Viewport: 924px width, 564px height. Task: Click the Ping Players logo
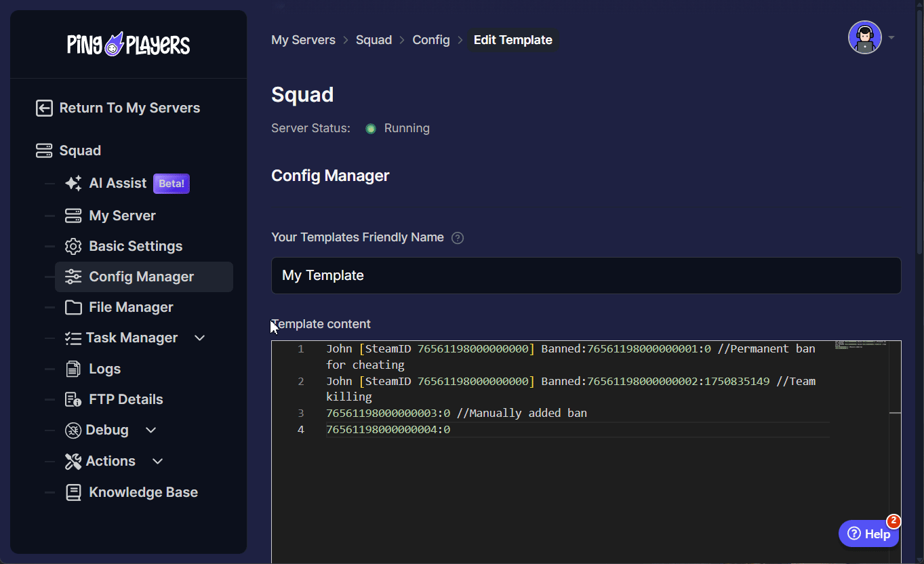[x=129, y=44]
